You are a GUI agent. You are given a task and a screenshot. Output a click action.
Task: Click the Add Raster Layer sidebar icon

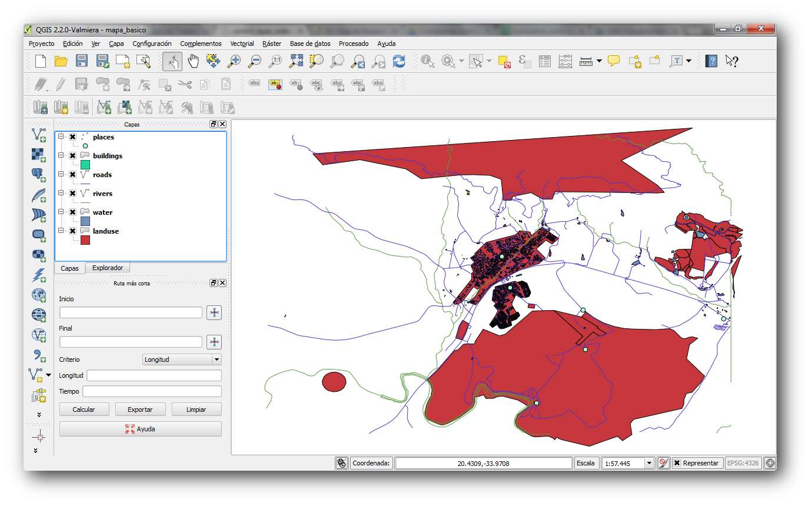(39, 155)
